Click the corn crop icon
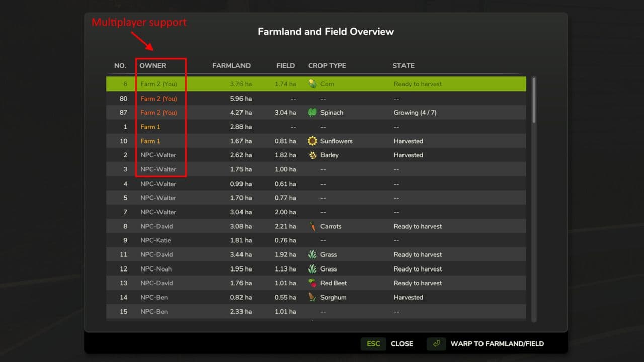644x362 pixels. [312, 84]
